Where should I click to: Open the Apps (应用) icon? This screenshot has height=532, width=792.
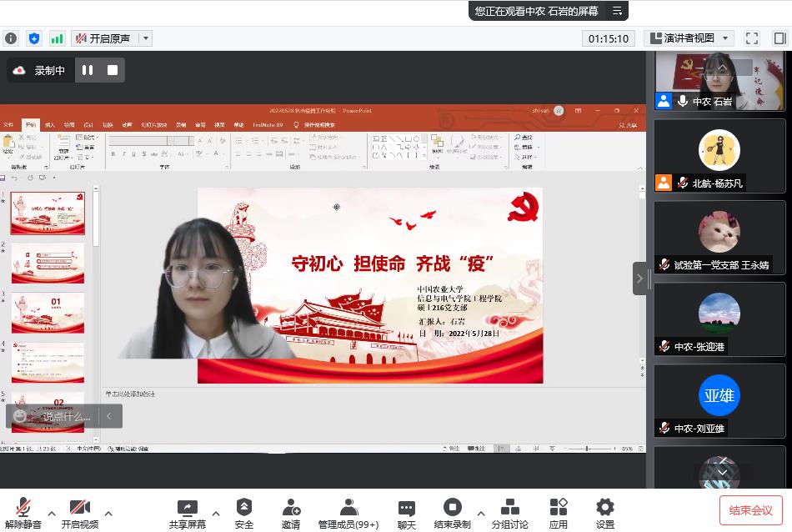pos(558,508)
